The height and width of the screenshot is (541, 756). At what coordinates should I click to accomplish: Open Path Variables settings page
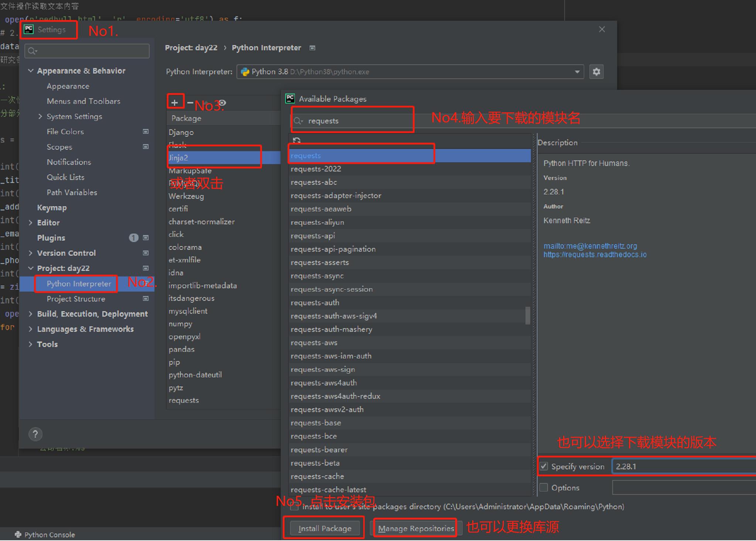[72, 192]
